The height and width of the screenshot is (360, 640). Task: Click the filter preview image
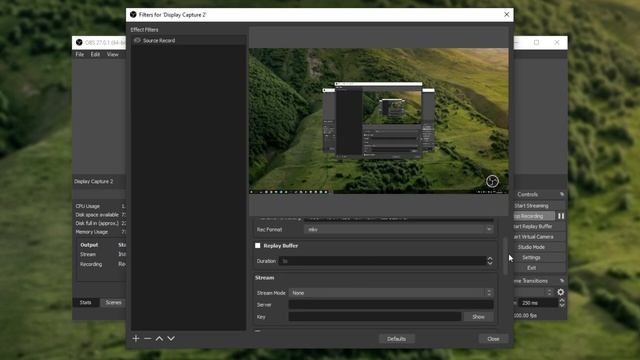coord(379,121)
